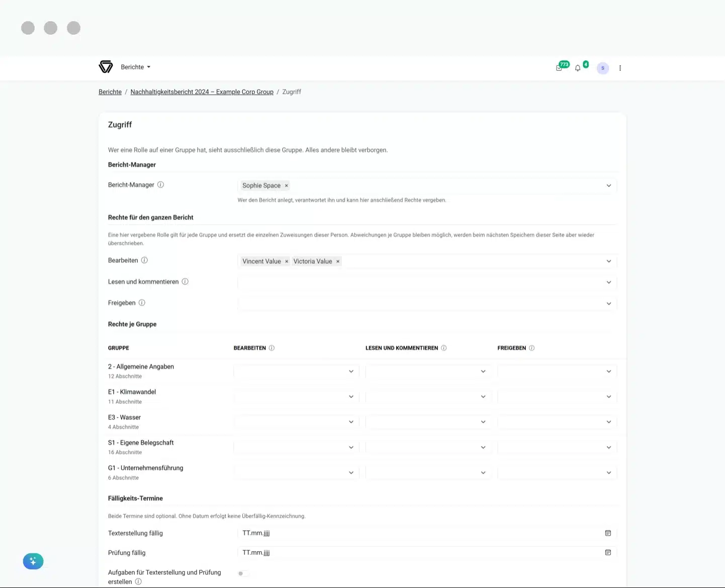The height and width of the screenshot is (588, 725).
Task: Open Bearbeiten dropdown for E3 - Wasser
Action: [296, 422]
